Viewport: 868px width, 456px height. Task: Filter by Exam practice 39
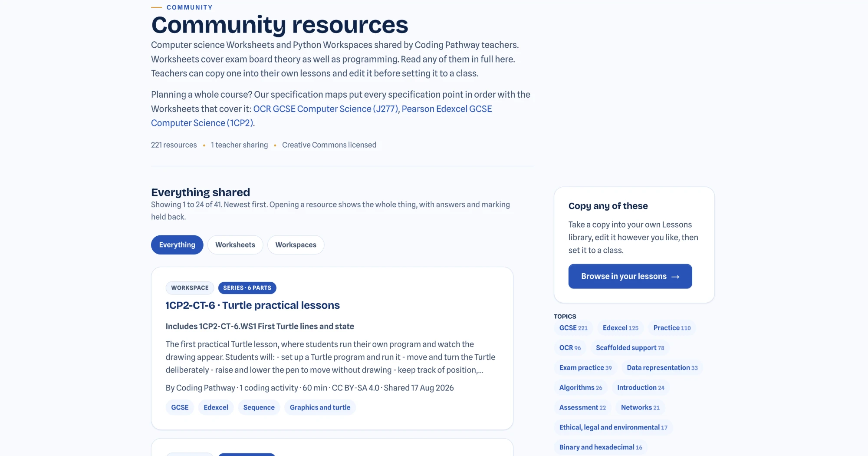585,368
